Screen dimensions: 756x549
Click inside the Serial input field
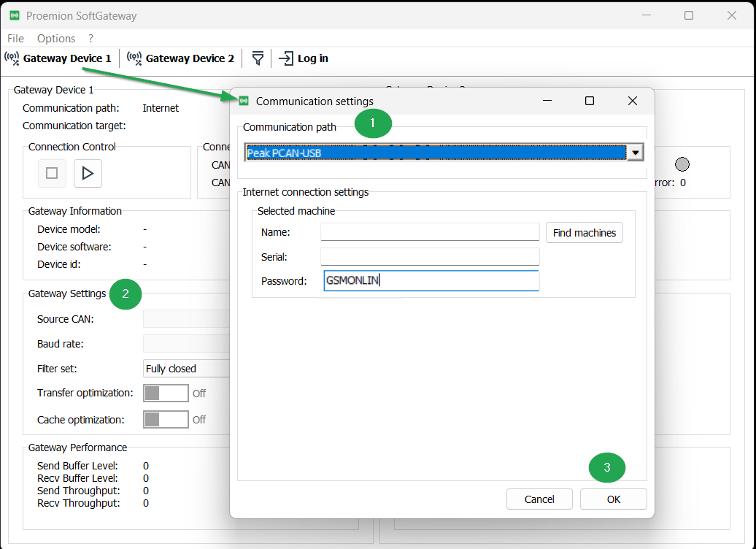430,256
